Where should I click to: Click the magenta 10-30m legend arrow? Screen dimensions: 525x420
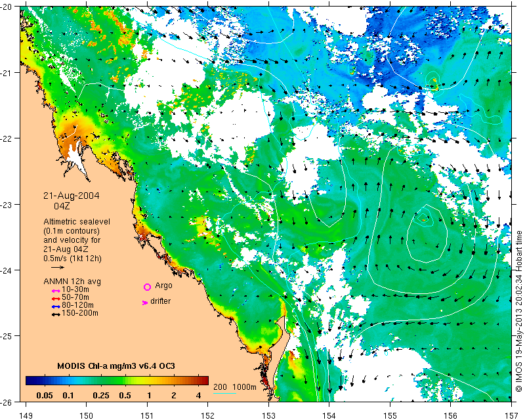(56, 291)
